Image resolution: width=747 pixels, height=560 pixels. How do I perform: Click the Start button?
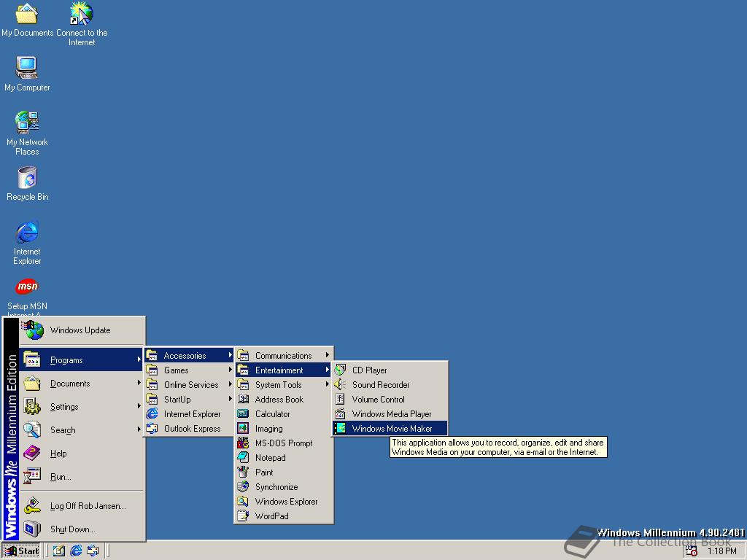(21, 551)
